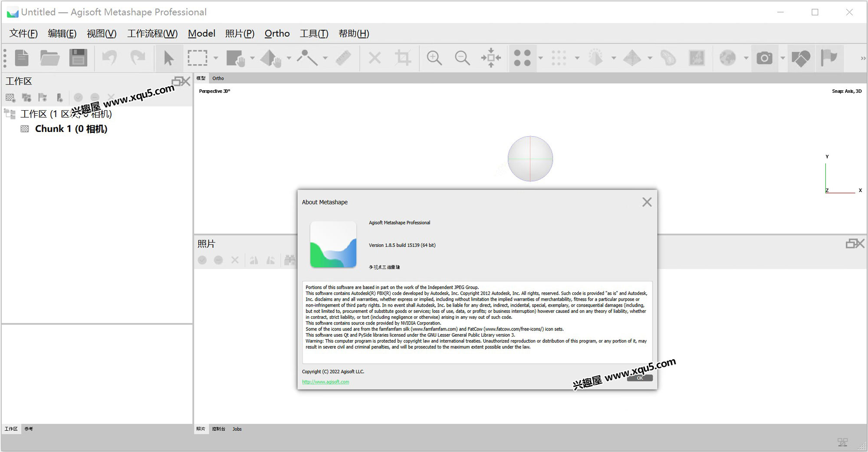Show shaded model view icon
This screenshot has height=452, width=868.
tap(595, 58)
